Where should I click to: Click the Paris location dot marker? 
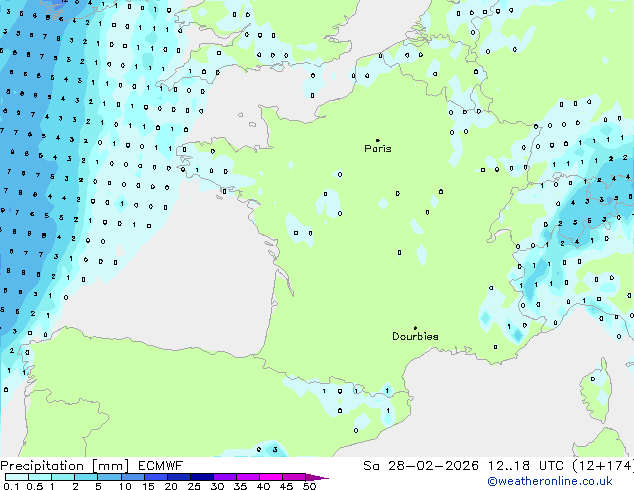coord(378,140)
